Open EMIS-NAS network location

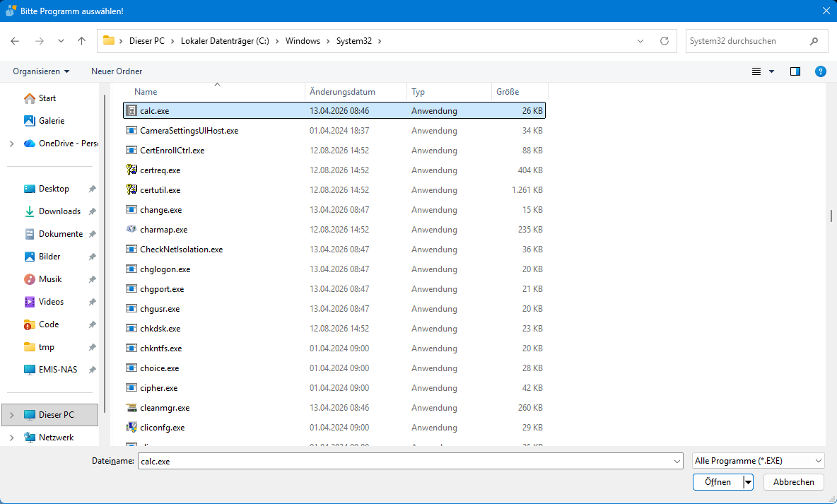point(58,370)
